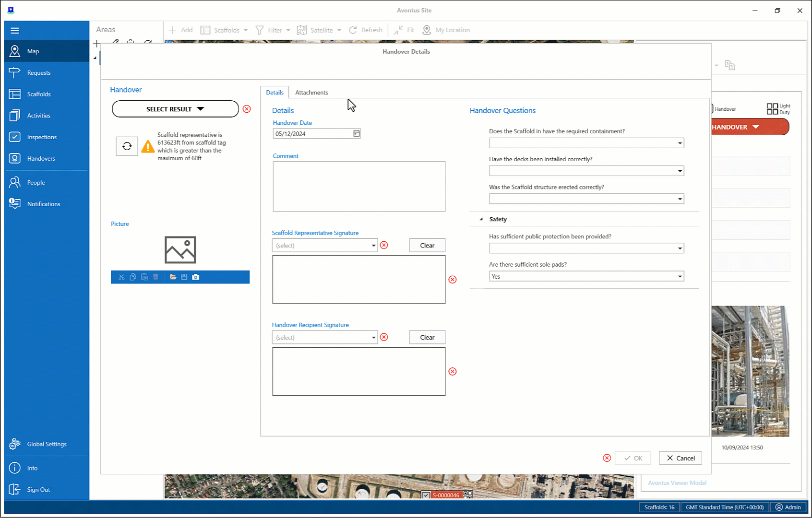Click the Scaffold Representative signature pad
Image resolution: width=812 pixels, height=518 pixels.
click(x=358, y=280)
